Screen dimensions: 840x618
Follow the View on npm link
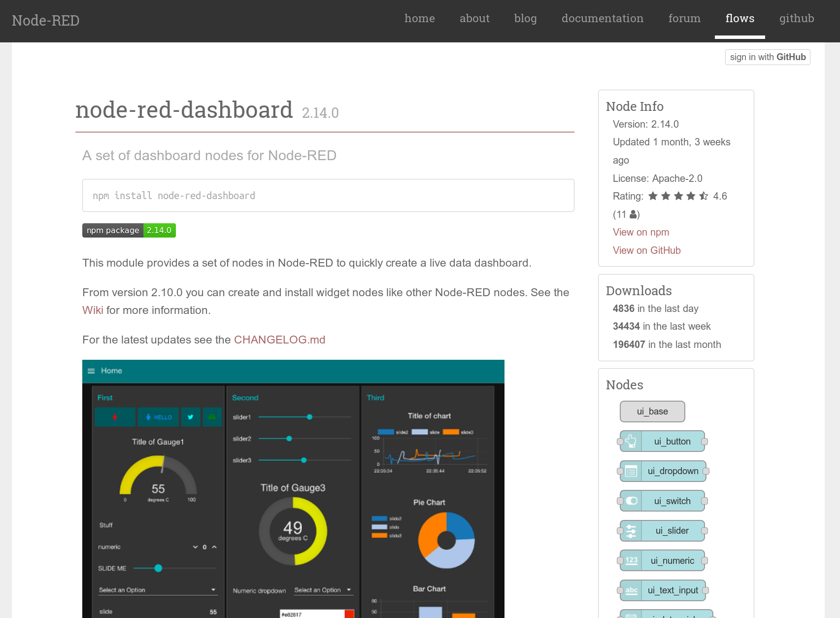coord(640,232)
